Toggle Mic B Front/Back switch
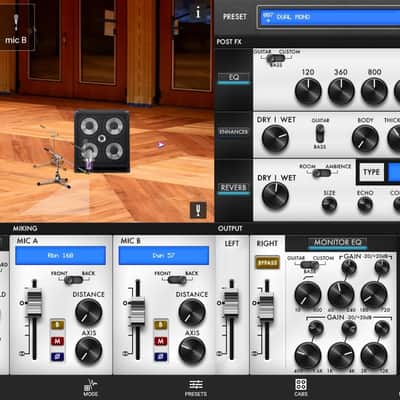The width and height of the screenshot is (400, 400). click(177, 280)
